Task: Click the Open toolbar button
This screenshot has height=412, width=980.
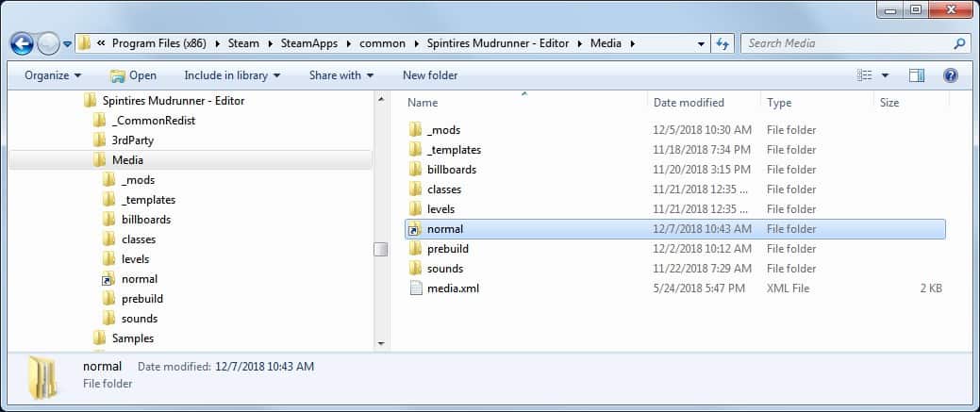Action: pos(133,75)
